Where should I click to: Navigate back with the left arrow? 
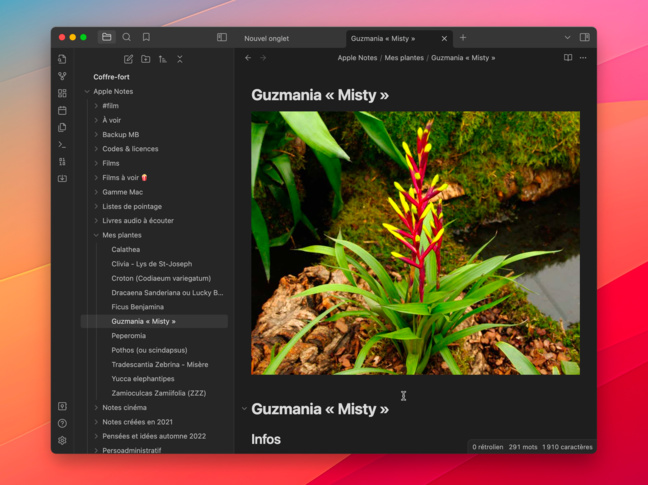248,58
